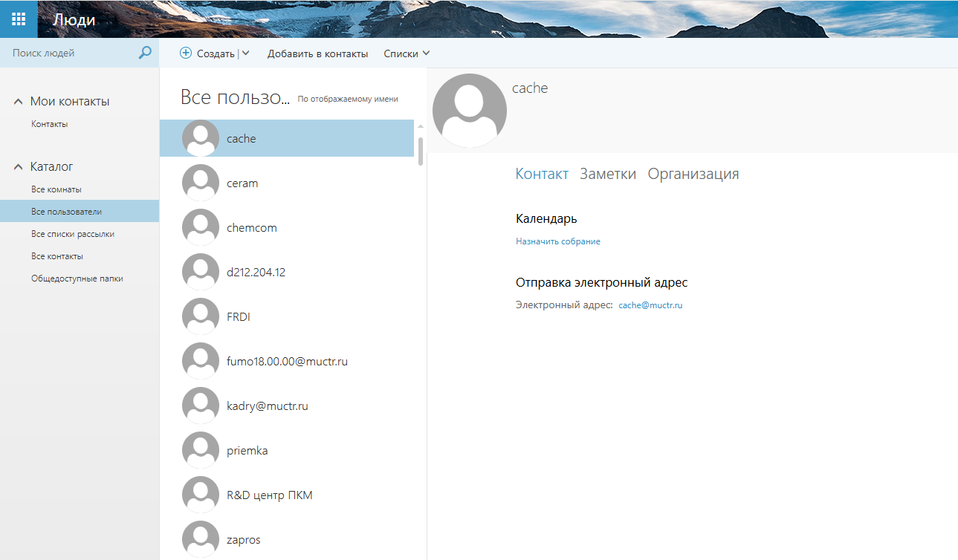
Task: Switch to the Контакт tab
Action: [542, 174]
